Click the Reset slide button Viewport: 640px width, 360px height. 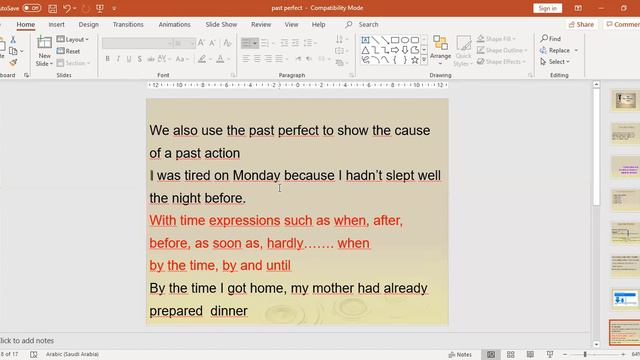[x=69, y=51]
